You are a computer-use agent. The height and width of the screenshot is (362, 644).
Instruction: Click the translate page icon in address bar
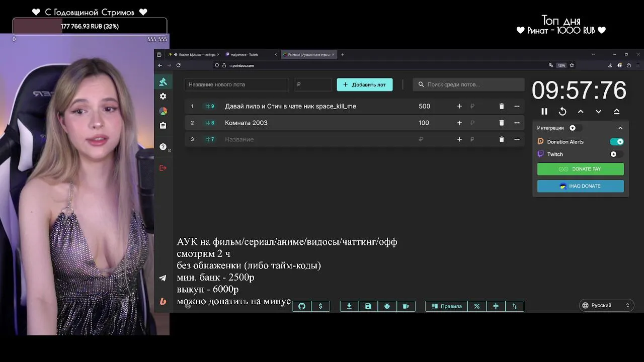pyautogui.click(x=551, y=65)
